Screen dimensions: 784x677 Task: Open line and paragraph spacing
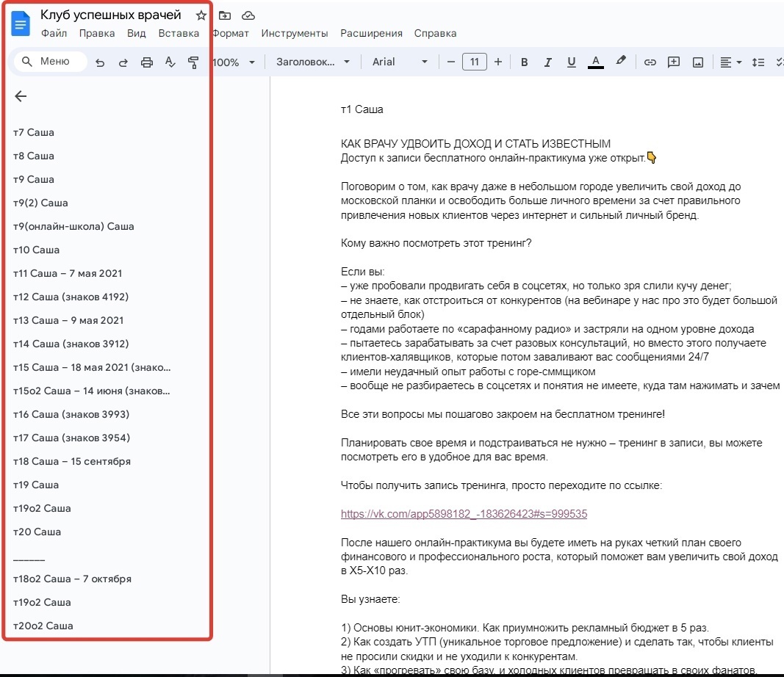click(758, 62)
